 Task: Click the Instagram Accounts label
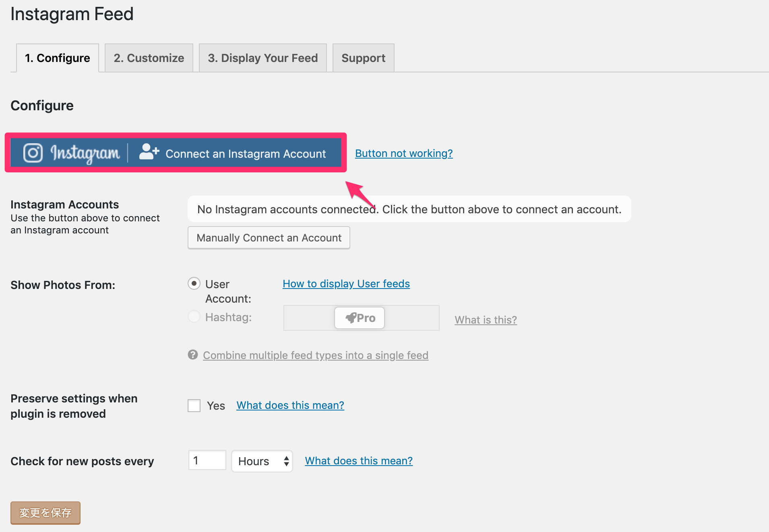pos(65,204)
